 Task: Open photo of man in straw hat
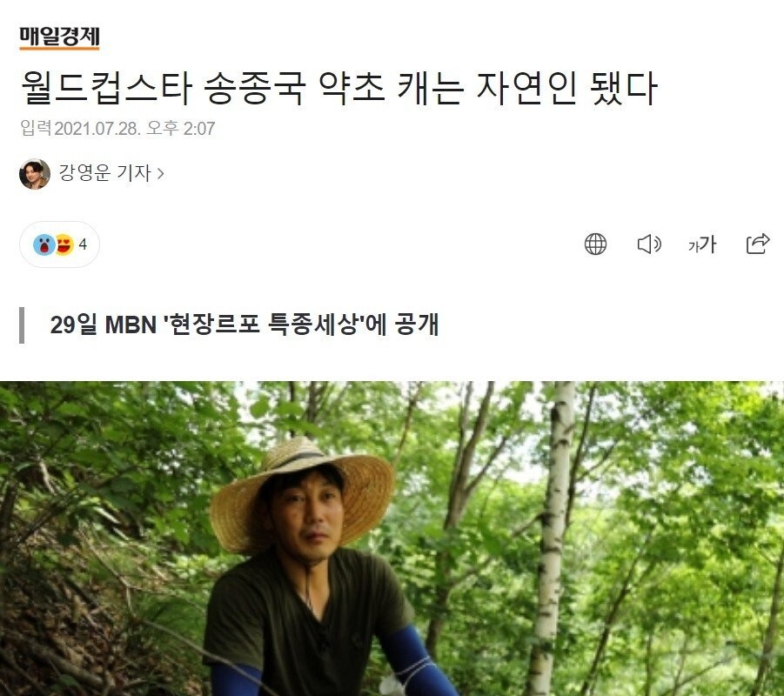click(x=392, y=539)
